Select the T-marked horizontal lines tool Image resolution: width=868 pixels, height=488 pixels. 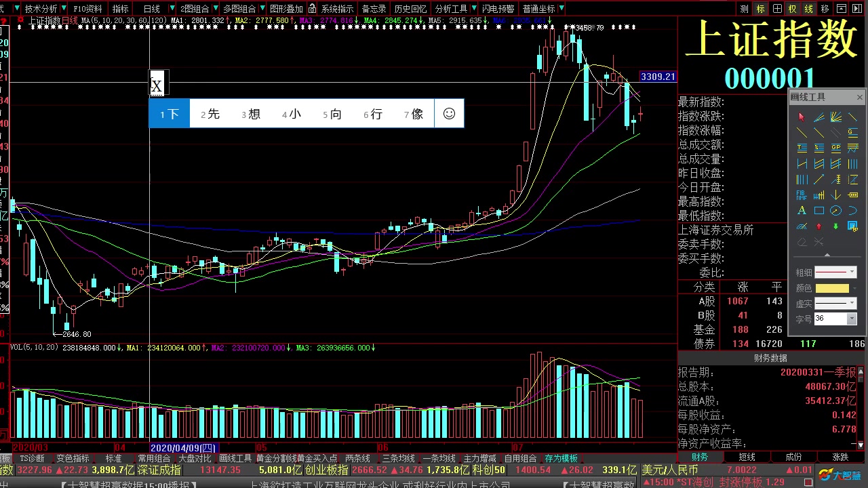coord(802,148)
